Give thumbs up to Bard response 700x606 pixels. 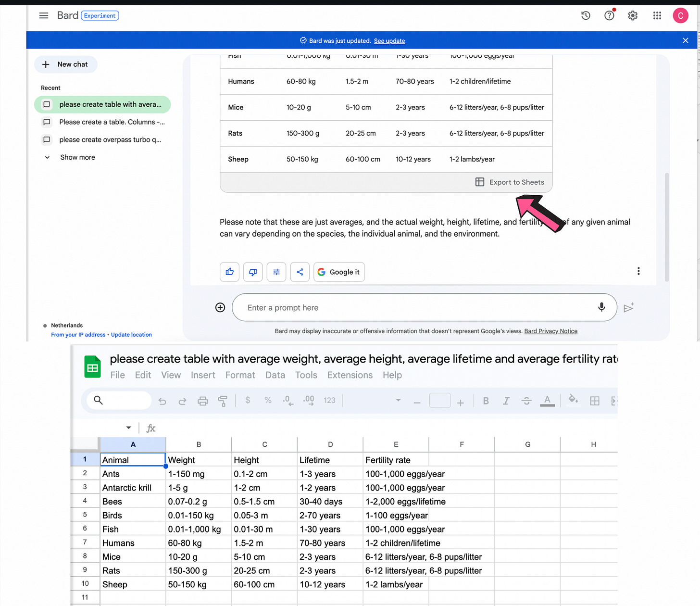[229, 272]
